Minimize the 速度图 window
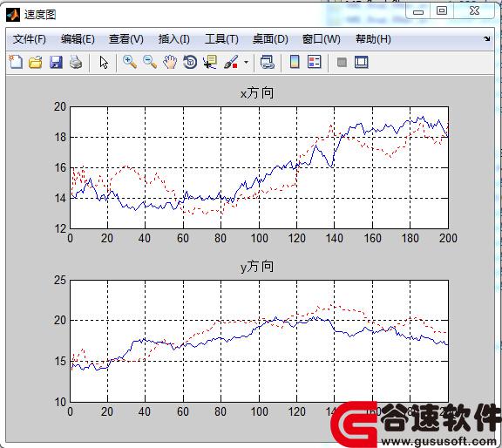Viewport: 502px width, 448px height. coord(417,12)
